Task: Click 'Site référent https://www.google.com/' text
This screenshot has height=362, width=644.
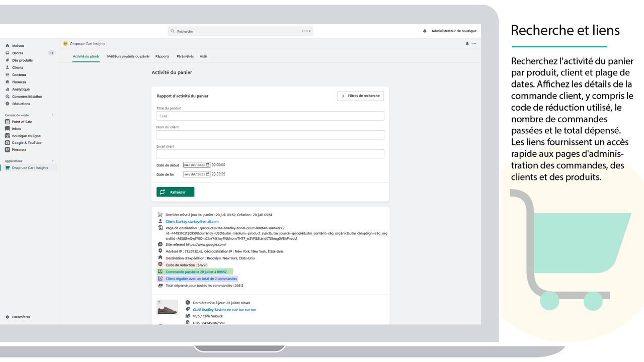Action: [x=196, y=244]
